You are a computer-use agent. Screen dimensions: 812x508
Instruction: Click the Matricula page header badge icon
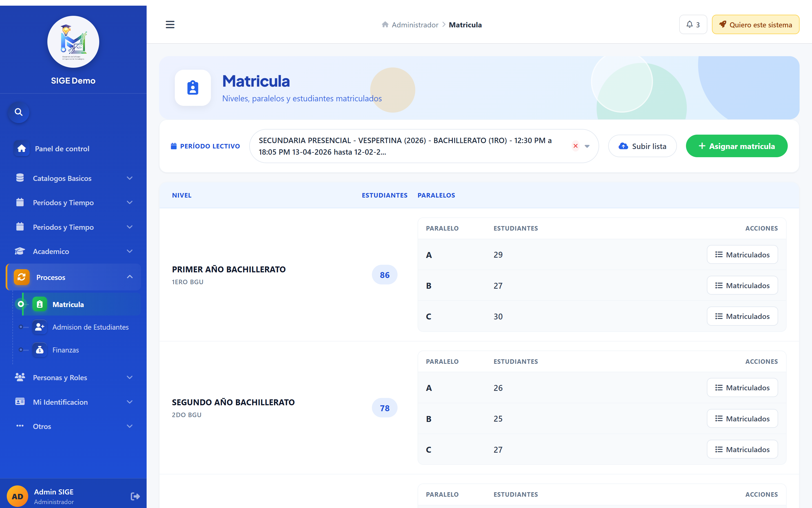tap(193, 88)
